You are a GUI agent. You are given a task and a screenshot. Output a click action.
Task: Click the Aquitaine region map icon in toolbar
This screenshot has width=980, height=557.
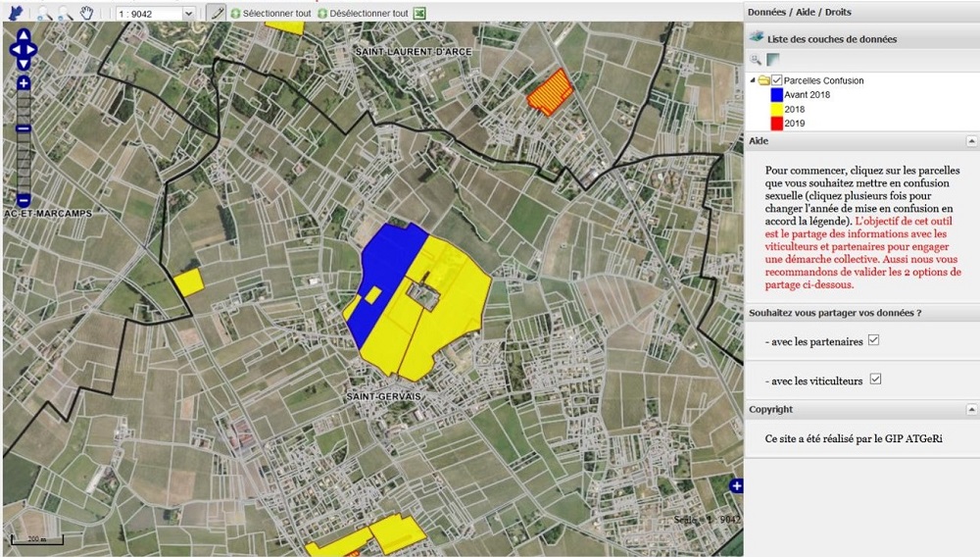[x=16, y=13]
